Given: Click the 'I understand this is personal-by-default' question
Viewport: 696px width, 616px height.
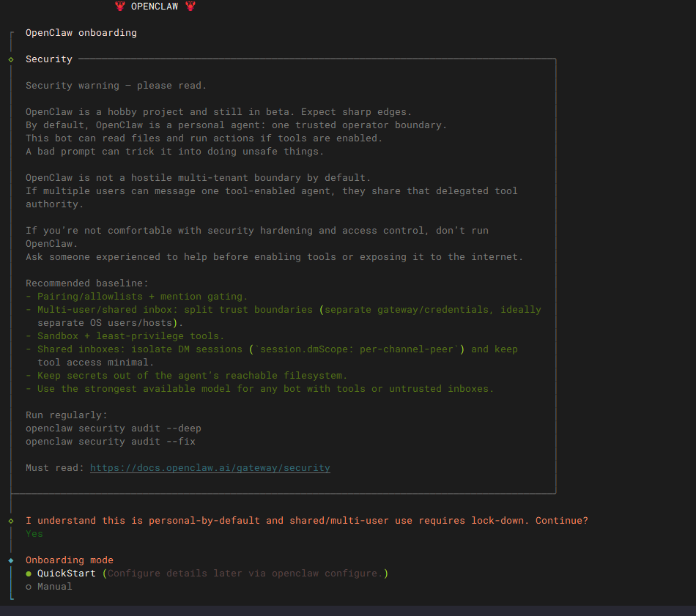Looking at the screenshot, I should (x=307, y=521).
